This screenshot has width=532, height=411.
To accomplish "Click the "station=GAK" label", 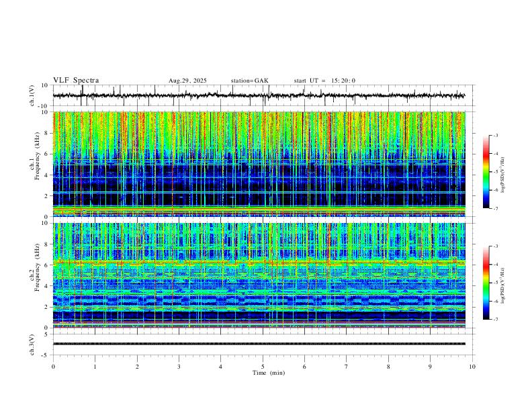I will (249, 81).
